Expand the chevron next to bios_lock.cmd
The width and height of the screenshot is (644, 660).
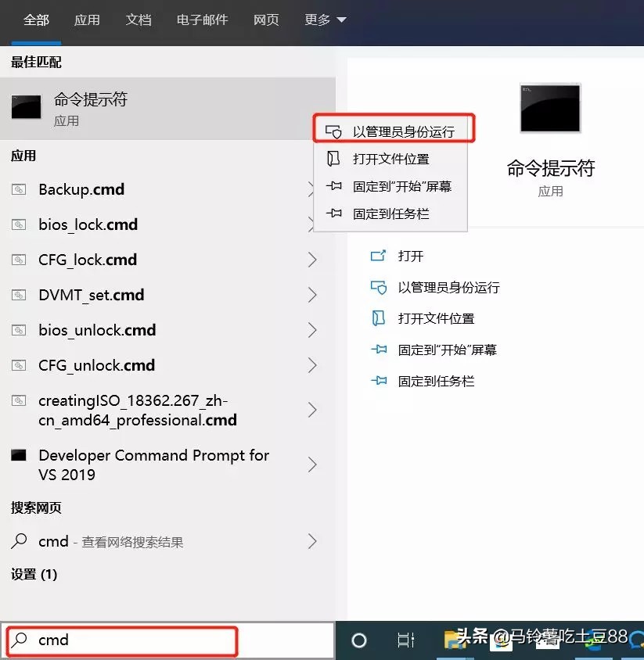pos(312,224)
